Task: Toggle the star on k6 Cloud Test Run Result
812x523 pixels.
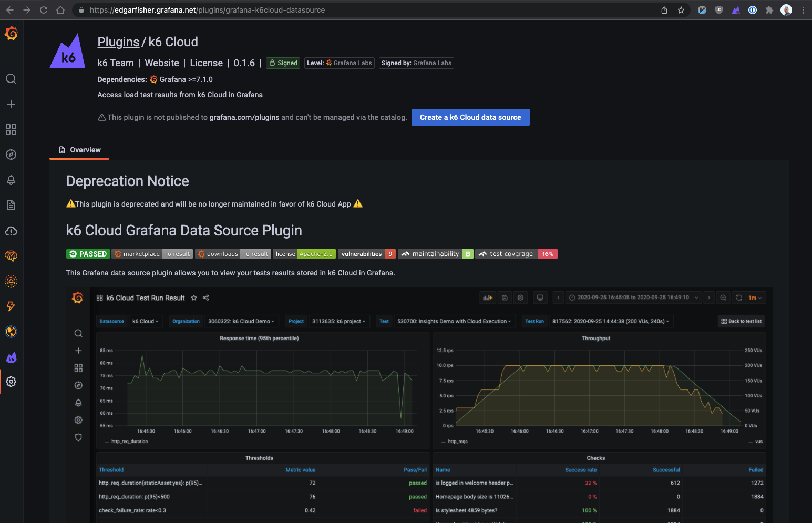Action: coord(194,298)
